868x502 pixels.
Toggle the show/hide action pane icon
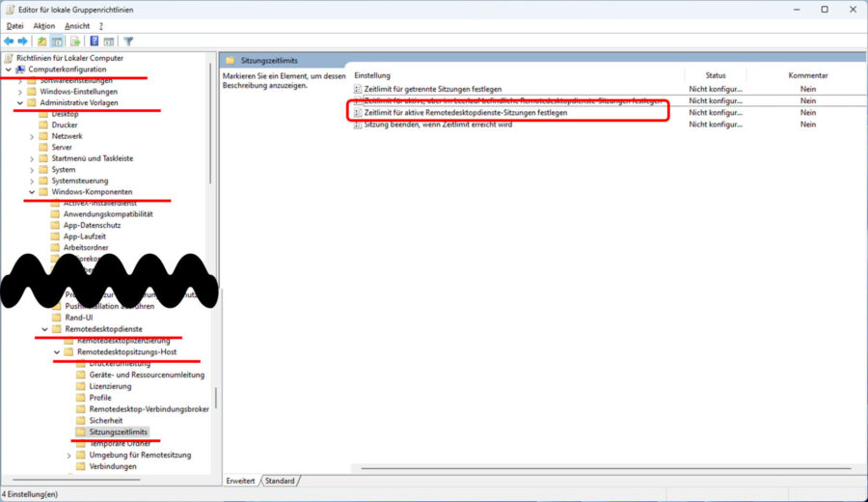tap(109, 42)
